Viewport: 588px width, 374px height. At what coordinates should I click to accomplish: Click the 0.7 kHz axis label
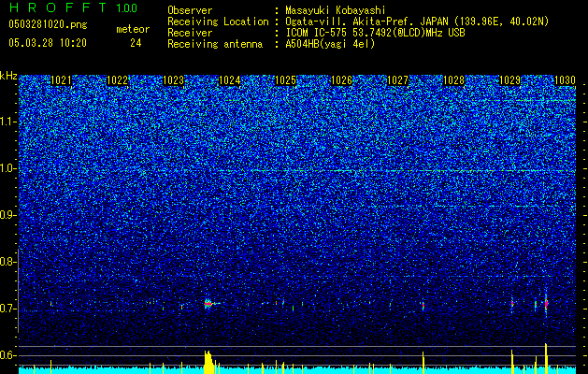coord(7,309)
